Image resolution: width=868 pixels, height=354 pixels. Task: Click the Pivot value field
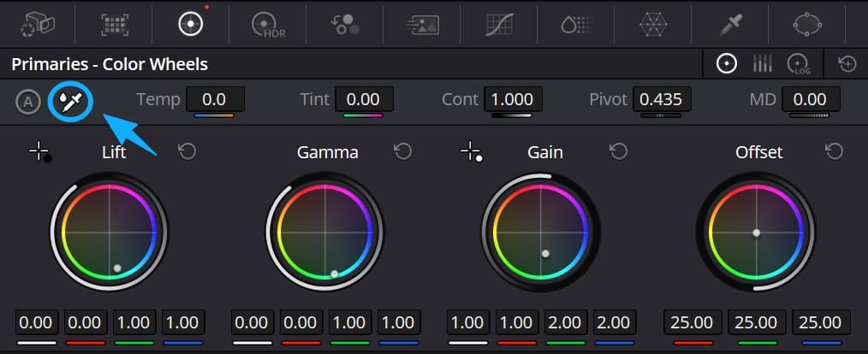(662, 99)
